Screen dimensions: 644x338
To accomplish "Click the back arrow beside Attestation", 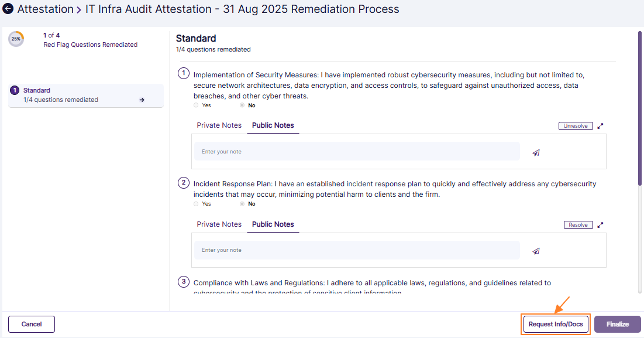I will [x=8, y=9].
